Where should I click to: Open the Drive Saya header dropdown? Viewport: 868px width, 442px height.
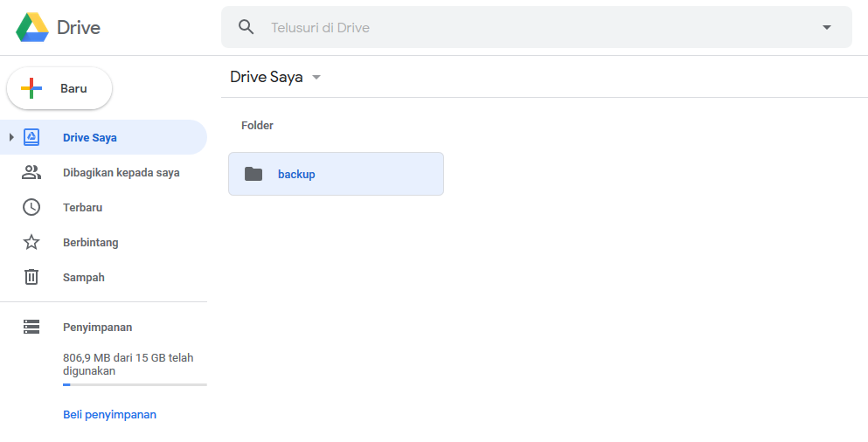(316, 77)
